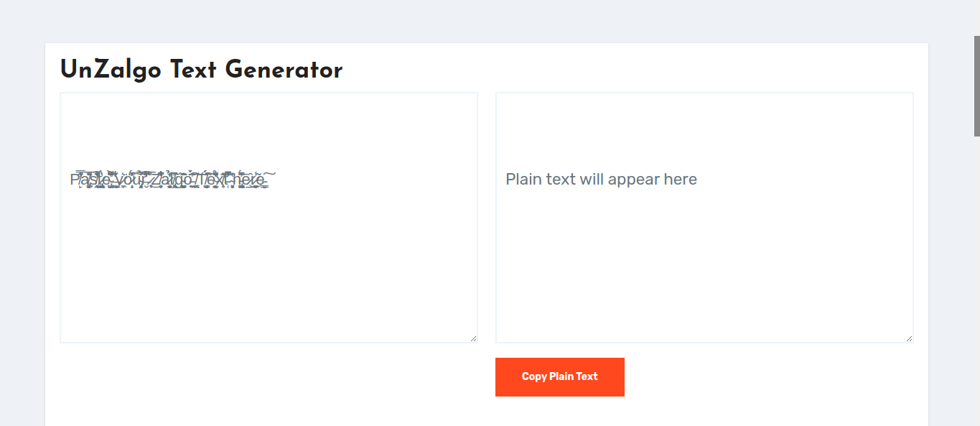
Task: Click the page area left of the content card
Action: (x=22, y=216)
